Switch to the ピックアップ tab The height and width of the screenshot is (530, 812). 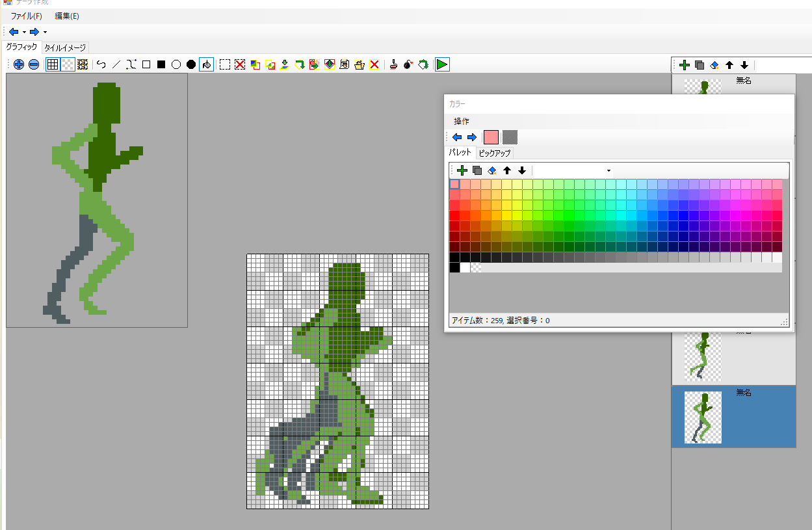[495, 153]
